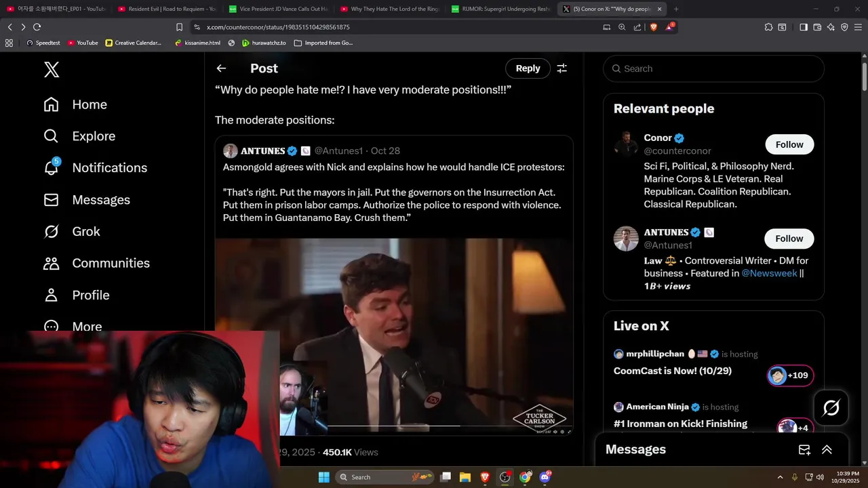Compose new message in Messages drawer
868x488 pixels.
(x=804, y=449)
